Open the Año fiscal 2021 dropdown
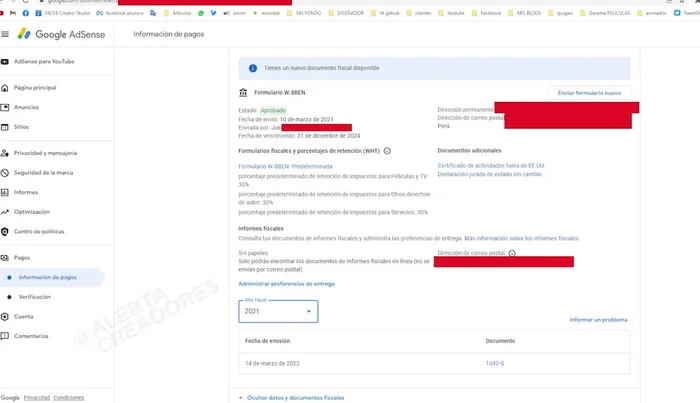Viewport: 700px width, 403px height. 279,311
